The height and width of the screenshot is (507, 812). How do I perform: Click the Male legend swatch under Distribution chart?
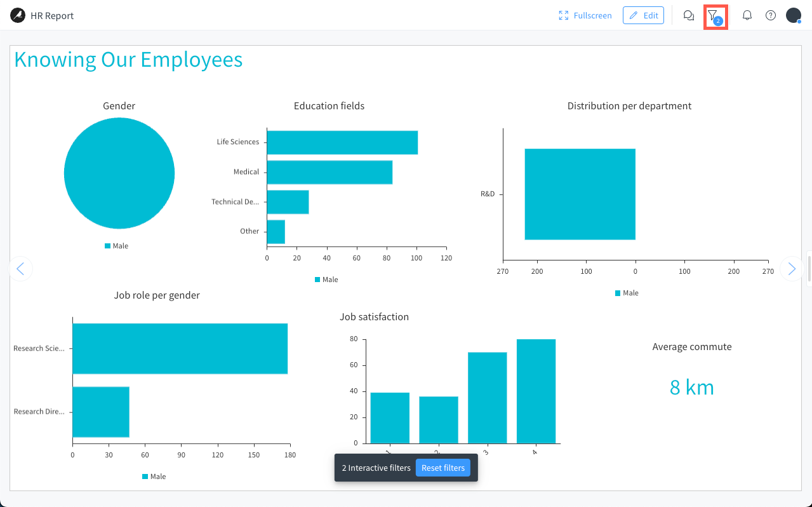(x=618, y=293)
